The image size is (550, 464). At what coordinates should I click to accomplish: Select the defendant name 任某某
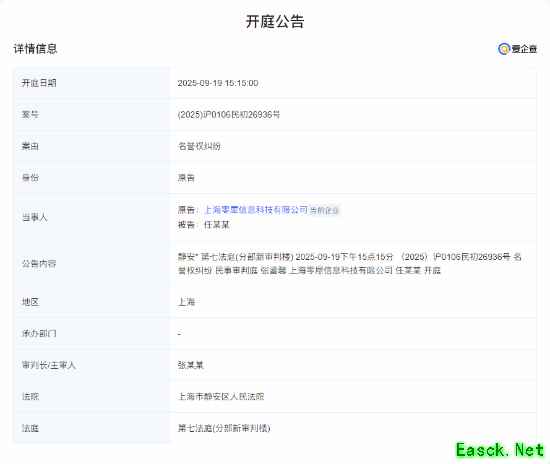(217, 225)
